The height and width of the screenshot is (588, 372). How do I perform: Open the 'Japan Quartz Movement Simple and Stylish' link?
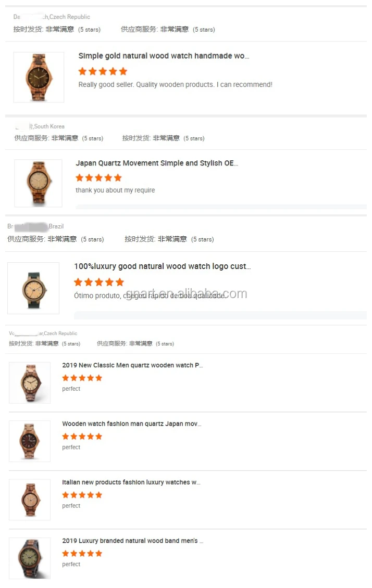click(157, 163)
